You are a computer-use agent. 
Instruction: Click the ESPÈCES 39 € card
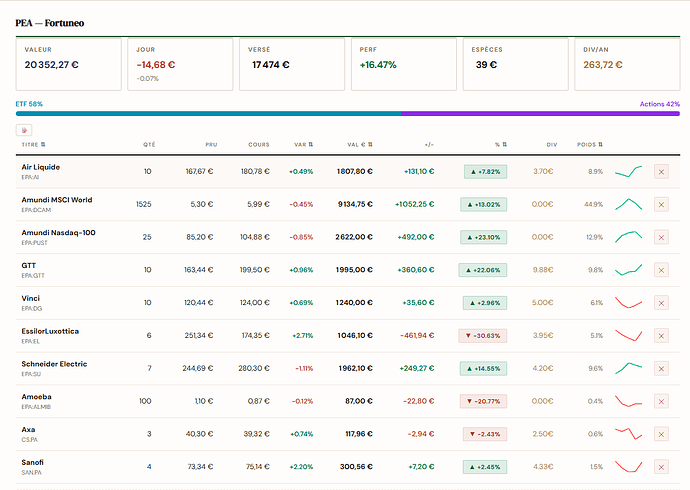click(516, 64)
